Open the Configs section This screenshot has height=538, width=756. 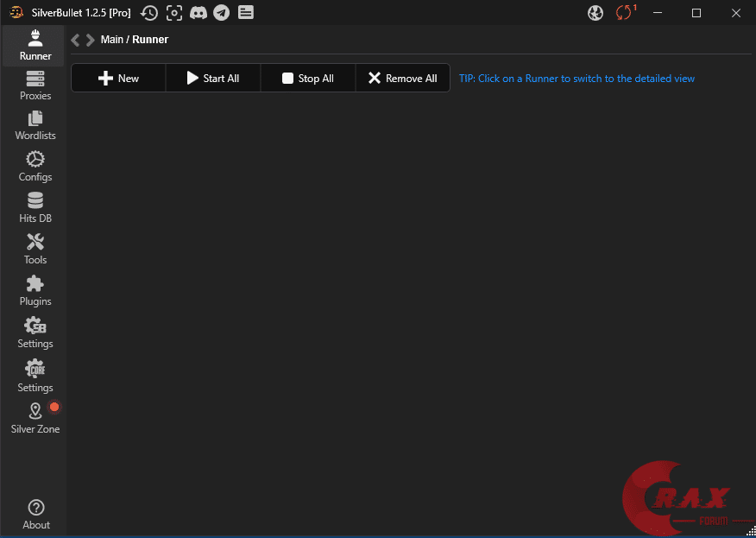click(35, 167)
